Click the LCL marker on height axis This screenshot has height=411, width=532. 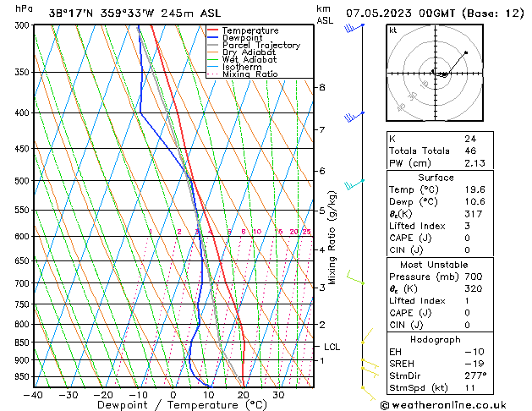click(x=332, y=347)
